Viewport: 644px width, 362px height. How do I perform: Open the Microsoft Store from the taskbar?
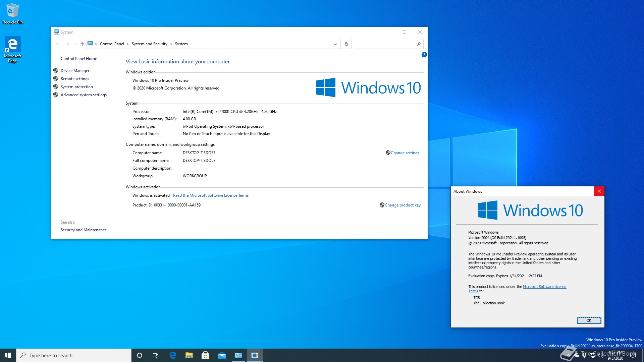click(x=206, y=355)
